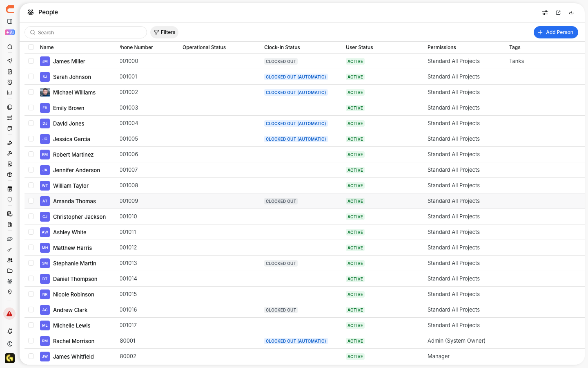Open the home icon in the sidebar
This screenshot has height=368, width=588.
point(10,47)
